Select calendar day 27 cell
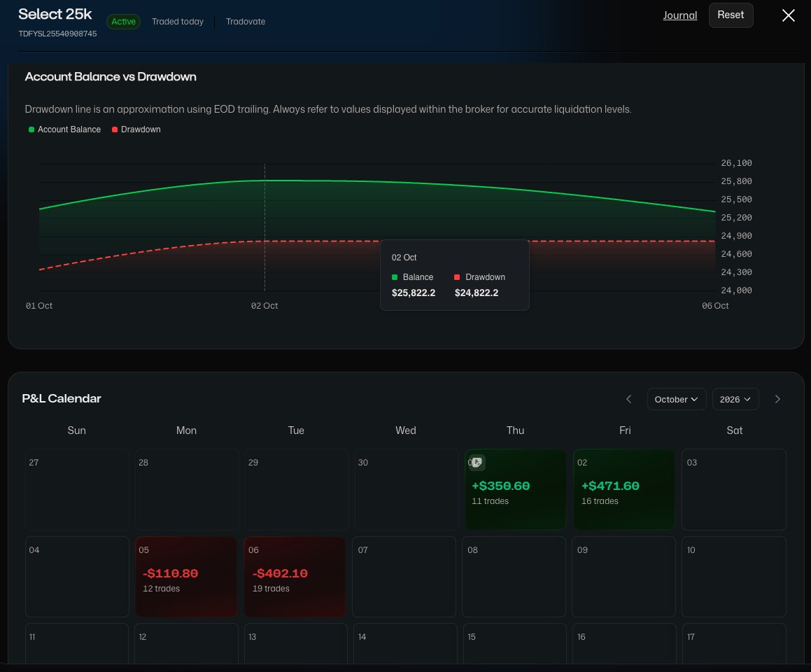Viewport: 811px width, 672px height. point(77,489)
